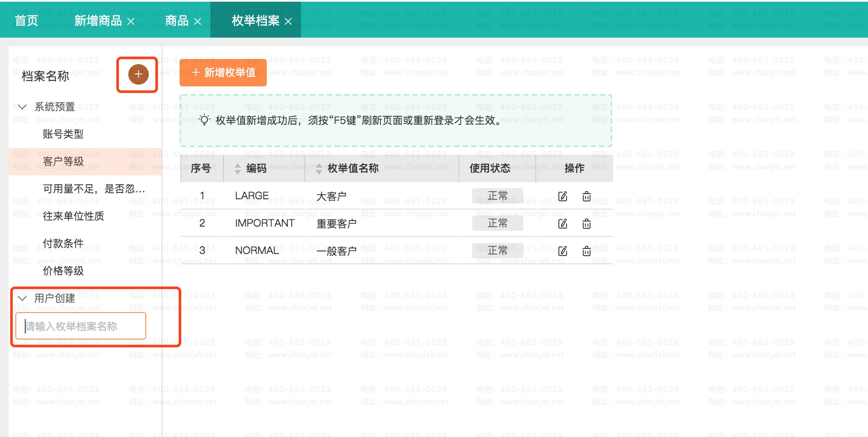Close the 新增商品 tab
The width and height of the screenshot is (868, 437).
(x=131, y=21)
